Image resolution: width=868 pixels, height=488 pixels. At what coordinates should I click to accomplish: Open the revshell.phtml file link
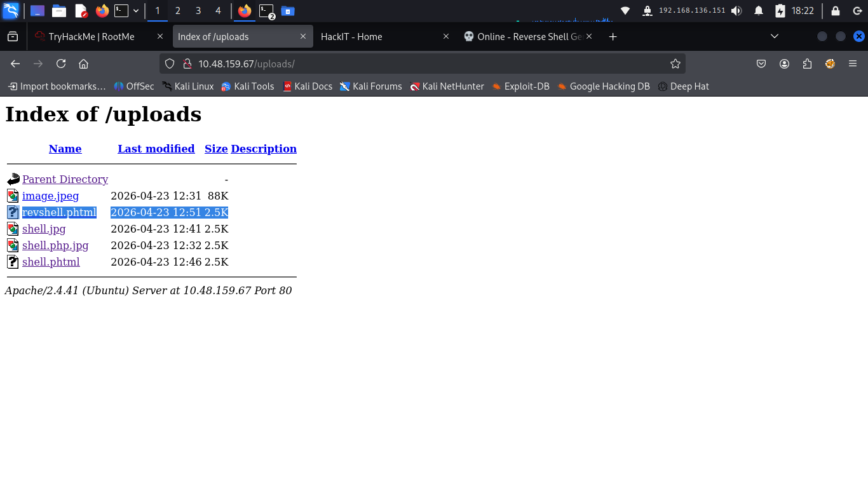click(59, 212)
